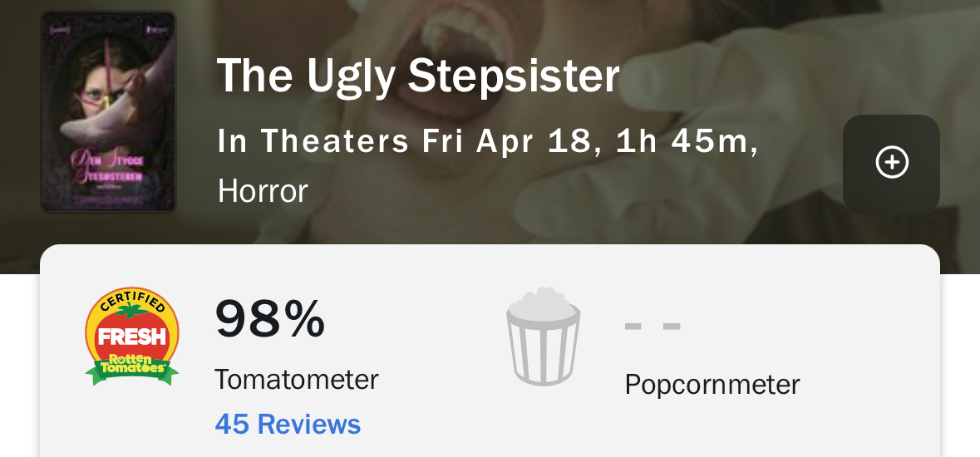Click the empty Popcornmeter score dashes
The height and width of the screenshot is (457, 980).
click(653, 326)
